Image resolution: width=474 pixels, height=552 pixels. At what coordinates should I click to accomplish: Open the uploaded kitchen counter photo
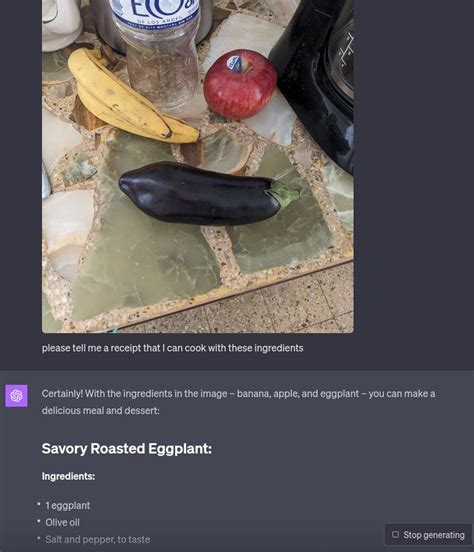[x=198, y=166]
